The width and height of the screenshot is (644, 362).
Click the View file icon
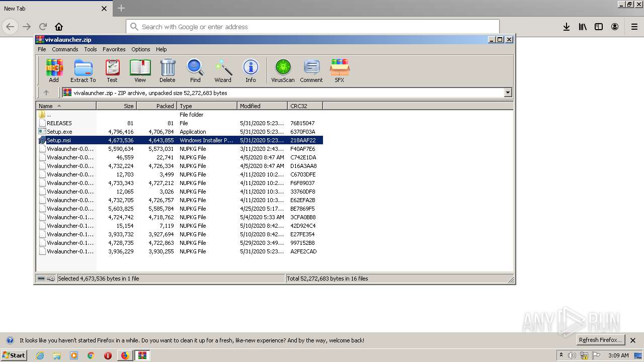click(140, 70)
